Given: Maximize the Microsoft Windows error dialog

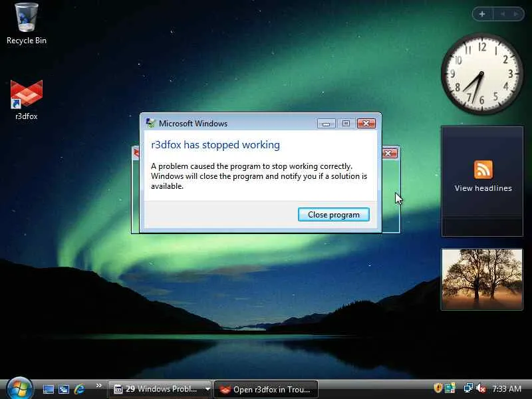Looking at the screenshot, I should [x=346, y=124].
